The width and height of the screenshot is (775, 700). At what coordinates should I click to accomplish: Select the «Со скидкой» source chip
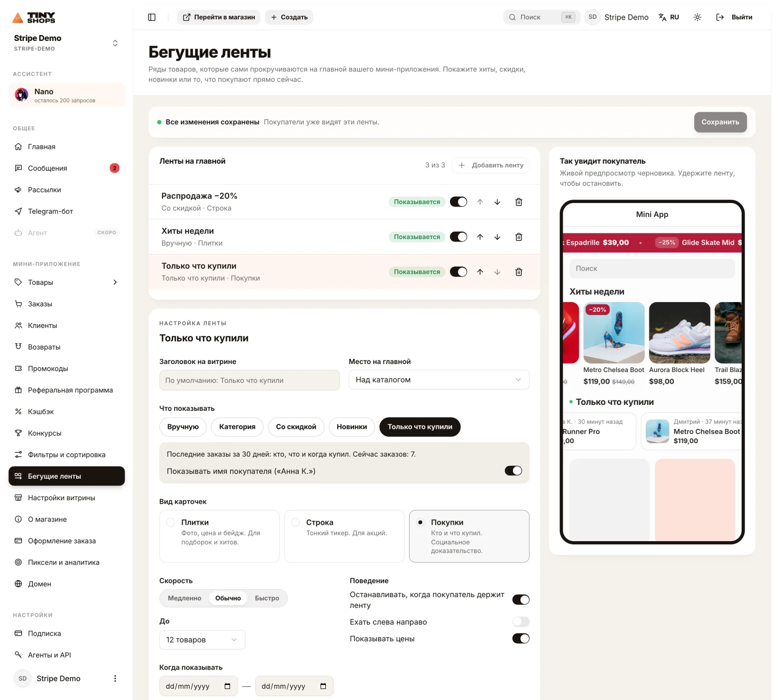click(x=296, y=427)
